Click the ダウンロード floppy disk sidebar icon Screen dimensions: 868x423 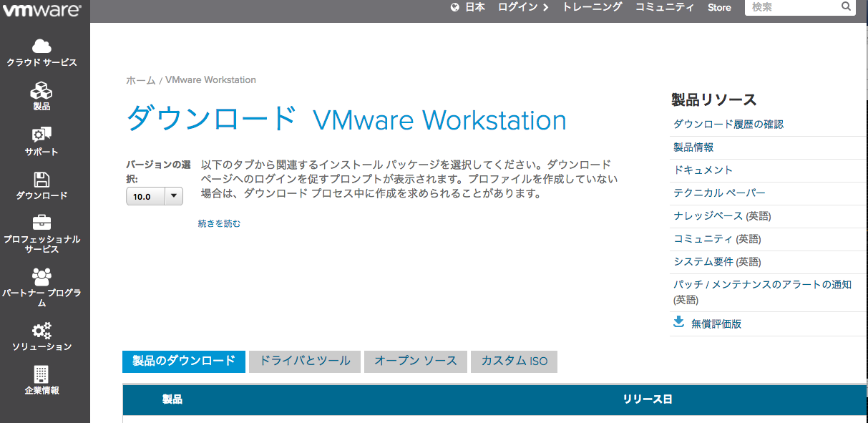pos(42,179)
